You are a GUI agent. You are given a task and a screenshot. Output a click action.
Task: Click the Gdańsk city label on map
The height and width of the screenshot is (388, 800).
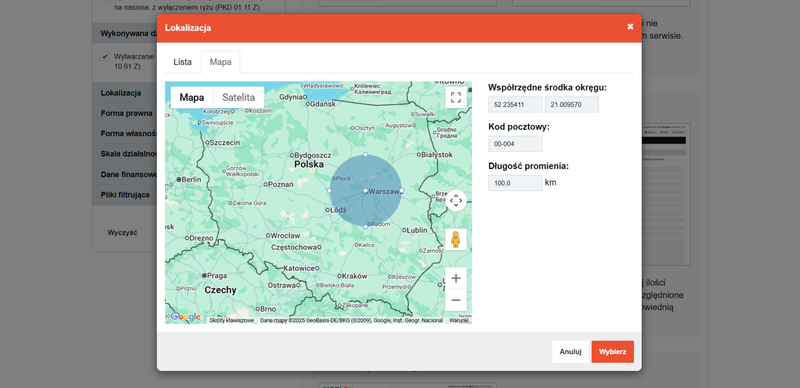(322, 104)
